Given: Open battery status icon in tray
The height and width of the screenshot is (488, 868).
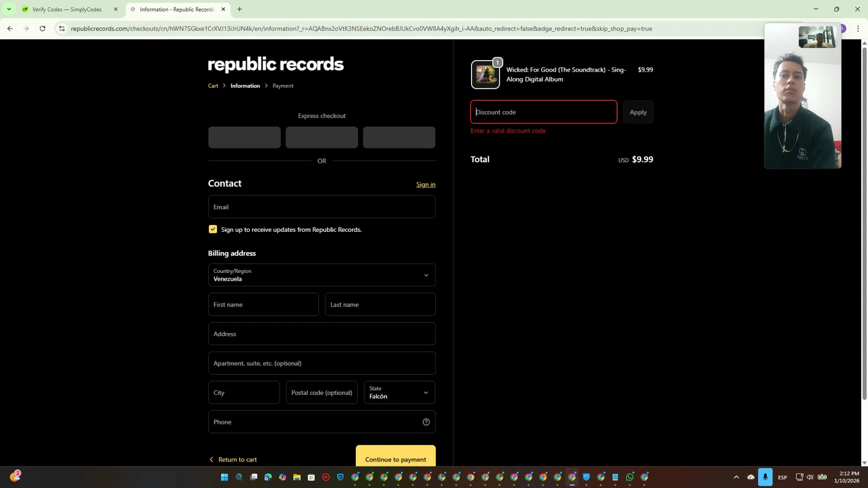Looking at the screenshot, I should (822, 477).
